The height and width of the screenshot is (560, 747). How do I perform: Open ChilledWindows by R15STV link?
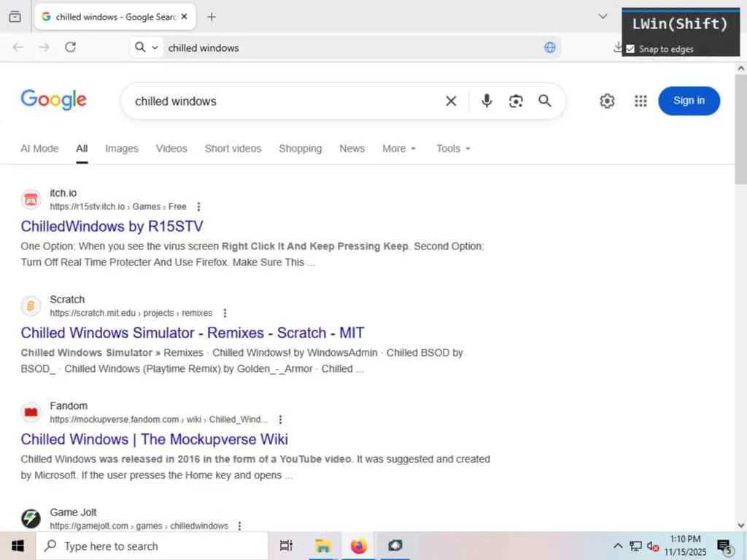112,226
